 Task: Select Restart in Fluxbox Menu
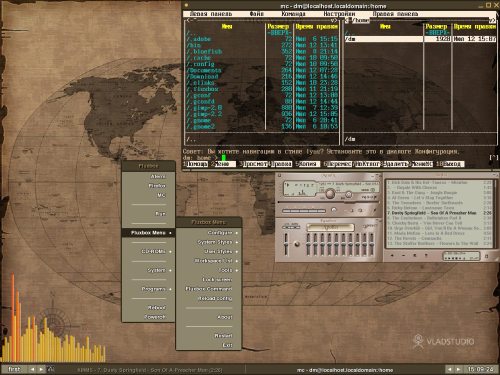click(208, 336)
